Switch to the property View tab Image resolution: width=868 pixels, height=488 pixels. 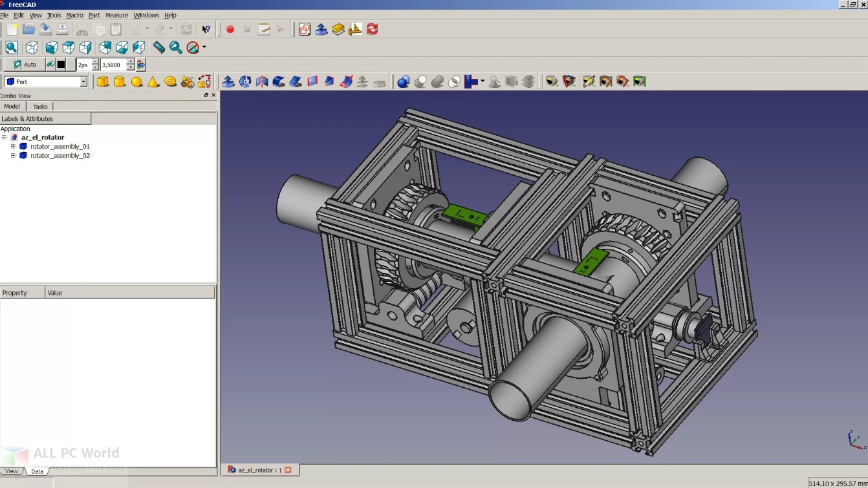pyautogui.click(x=12, y=471)
